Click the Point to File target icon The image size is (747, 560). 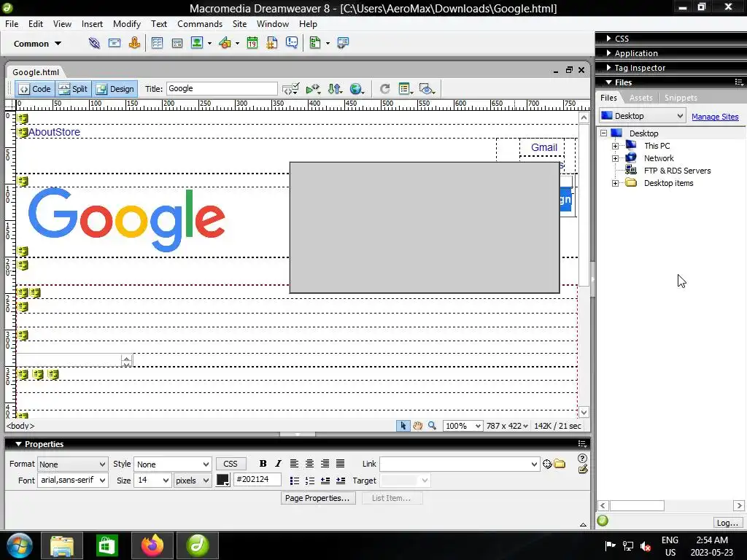547,464
